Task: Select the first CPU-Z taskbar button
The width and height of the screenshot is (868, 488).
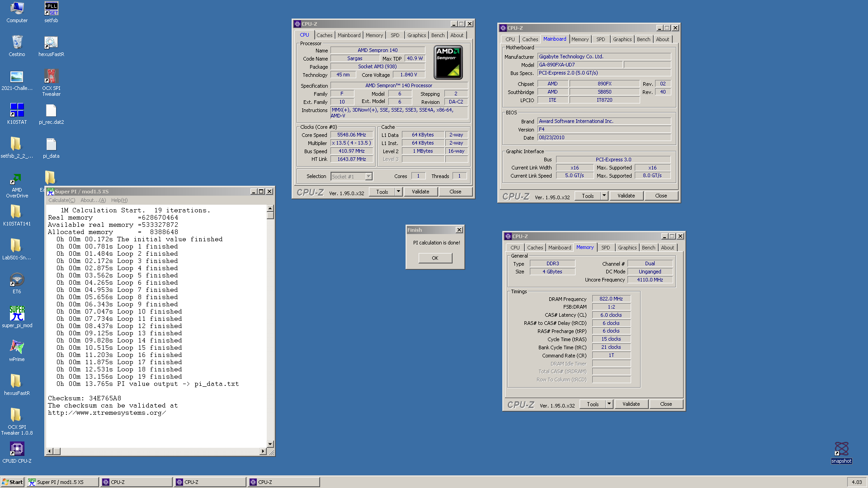Action: click(137, 482)
